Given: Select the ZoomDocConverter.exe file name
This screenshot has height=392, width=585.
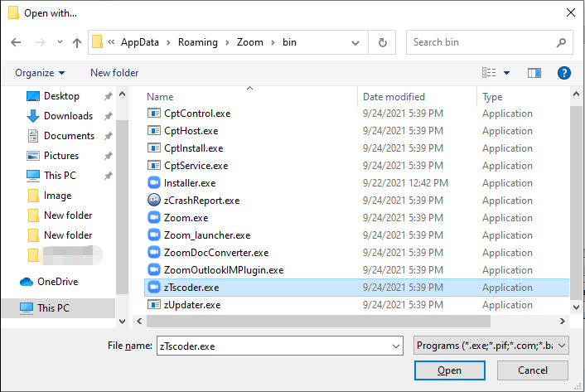Looking at the screenshot, I should click(216, 253).
